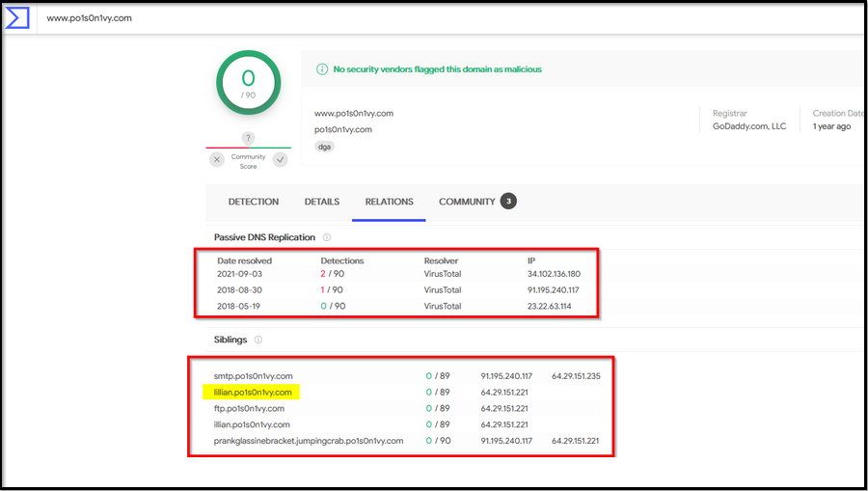Click the GoDaddy.com, LLC registrar text

click(749, 126)
